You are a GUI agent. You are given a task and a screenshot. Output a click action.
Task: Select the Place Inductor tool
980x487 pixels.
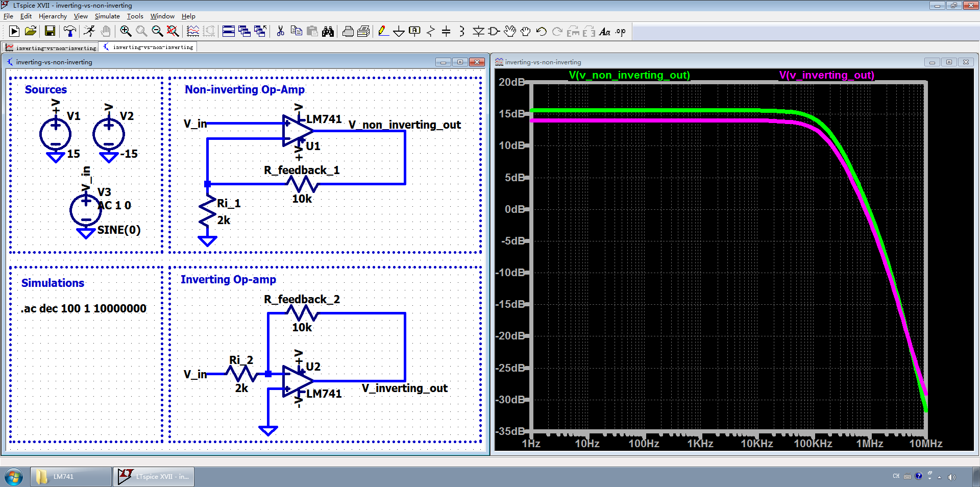(x=462, y=32)
